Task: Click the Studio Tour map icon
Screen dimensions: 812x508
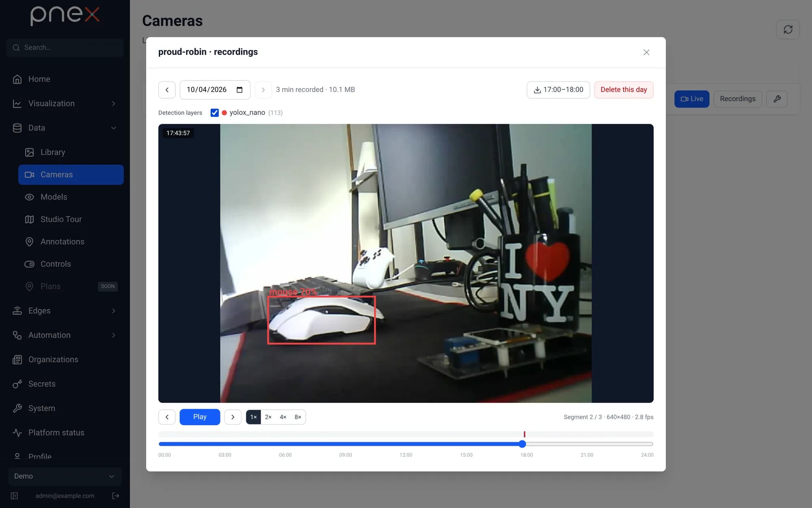Action: coord(29,219)
